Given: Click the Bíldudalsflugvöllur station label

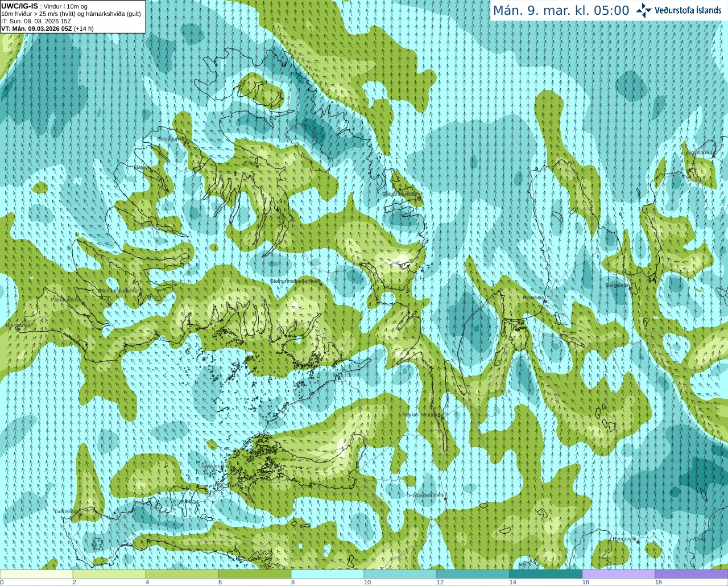Looking at the screenshot, I should (x=119, y=290).
